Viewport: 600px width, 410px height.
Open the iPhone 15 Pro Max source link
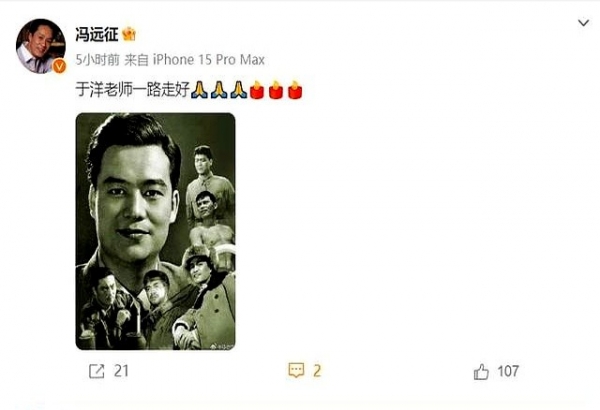[209, 60]
